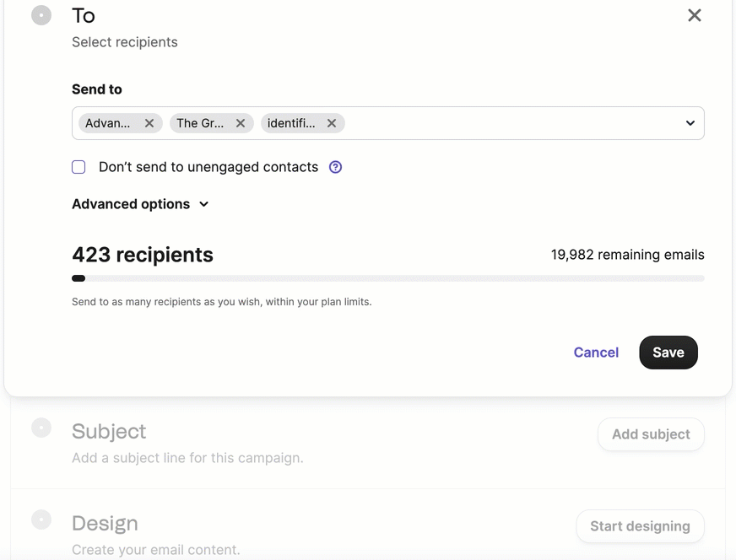736x560 pixels.
Task: Click the Subject step status circle
Action: 41,428
